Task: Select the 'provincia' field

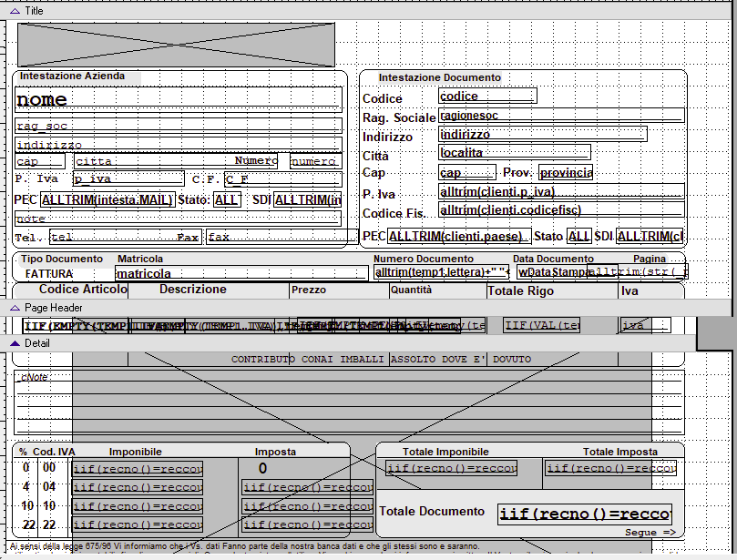Action: coord(566,172)
